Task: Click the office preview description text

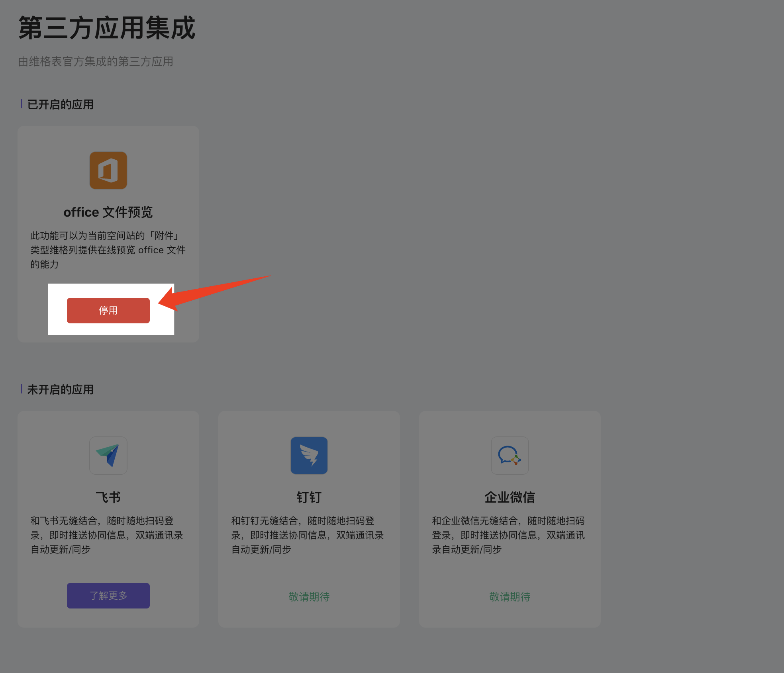Action: 108,250
